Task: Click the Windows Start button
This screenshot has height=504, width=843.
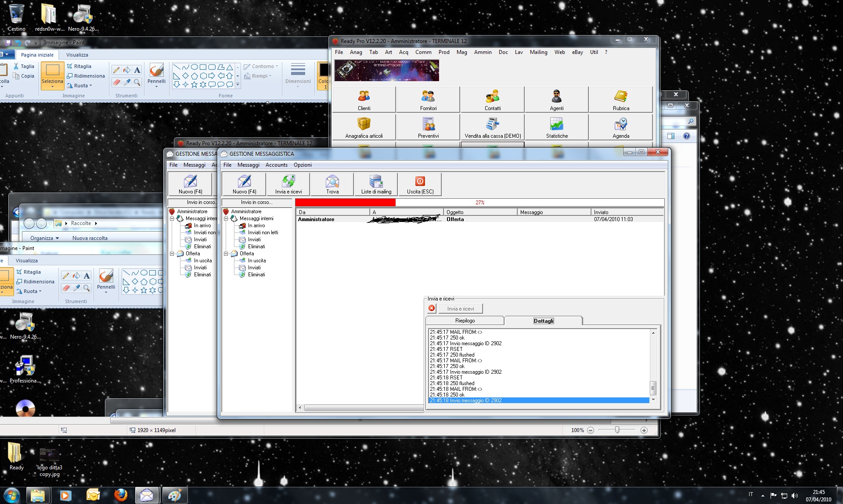Action: point(11,496)
